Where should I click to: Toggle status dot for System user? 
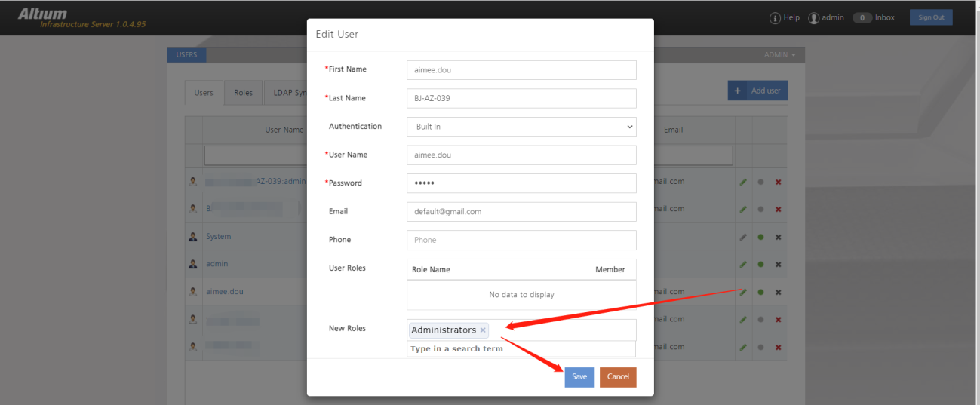(x=760, y=237)
